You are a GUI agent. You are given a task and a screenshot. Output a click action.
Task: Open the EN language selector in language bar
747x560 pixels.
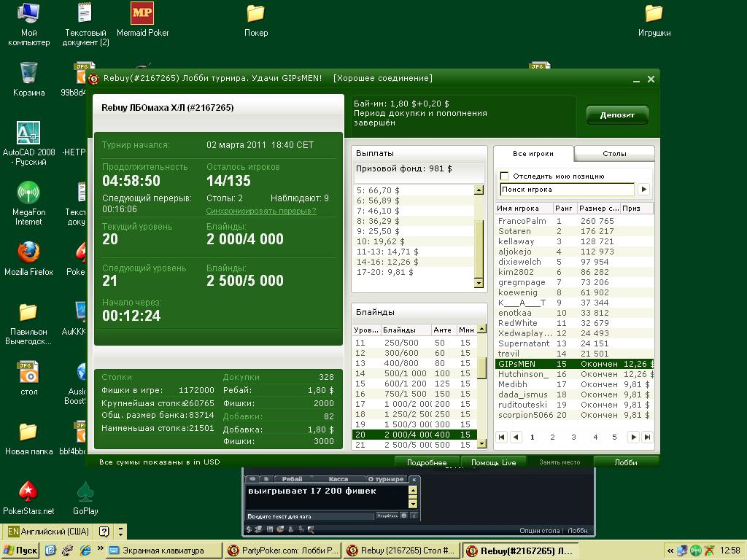[13, 532]
